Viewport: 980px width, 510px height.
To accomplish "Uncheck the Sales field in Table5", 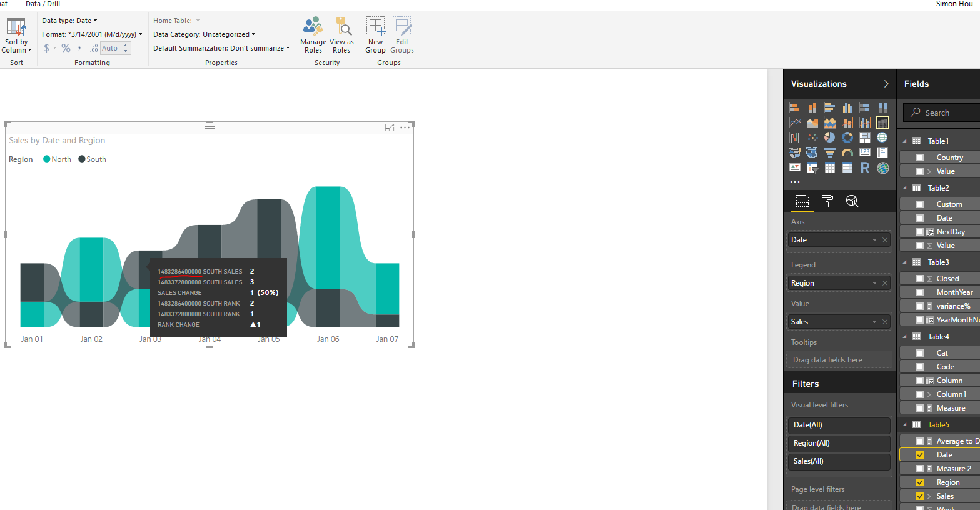I will pos(920,496).
